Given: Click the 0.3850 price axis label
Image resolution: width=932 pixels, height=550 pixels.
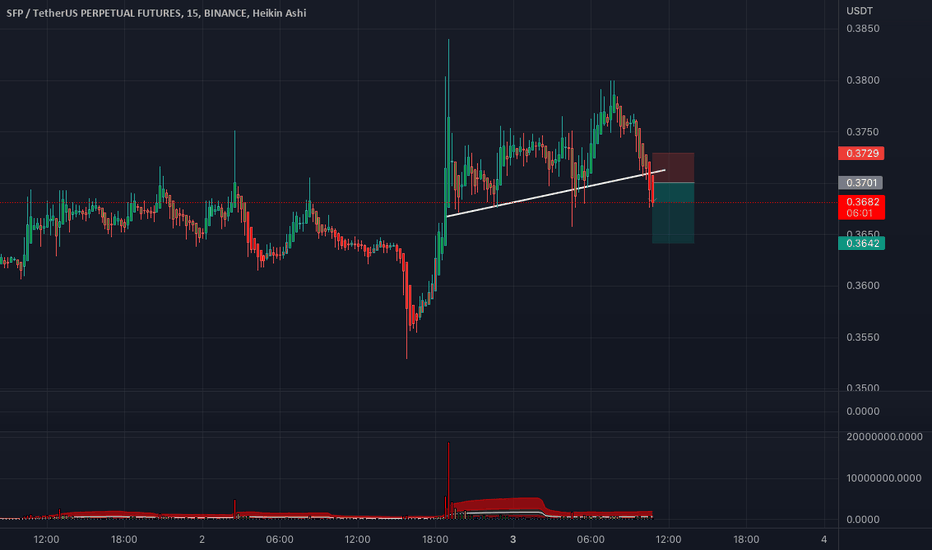Looking at the screenshot, I should (x=862, y=29).
